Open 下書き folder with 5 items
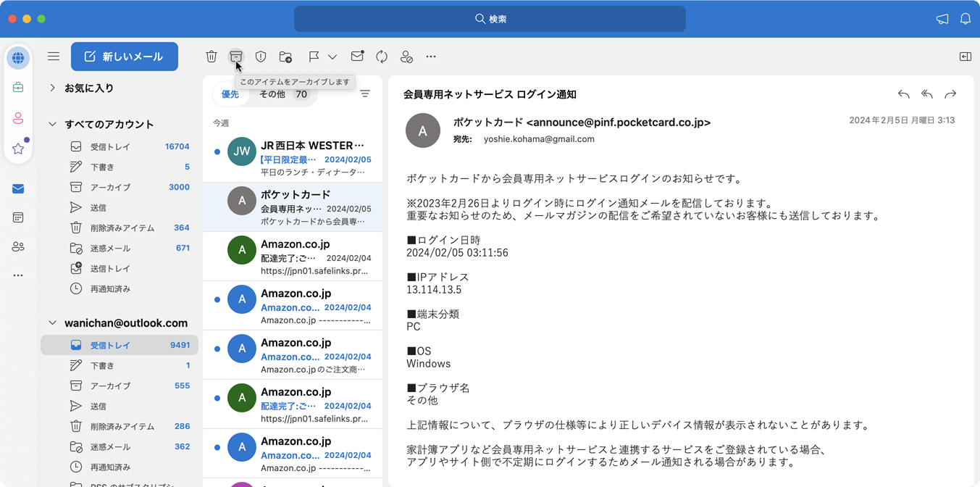 (x=120, y=167)
